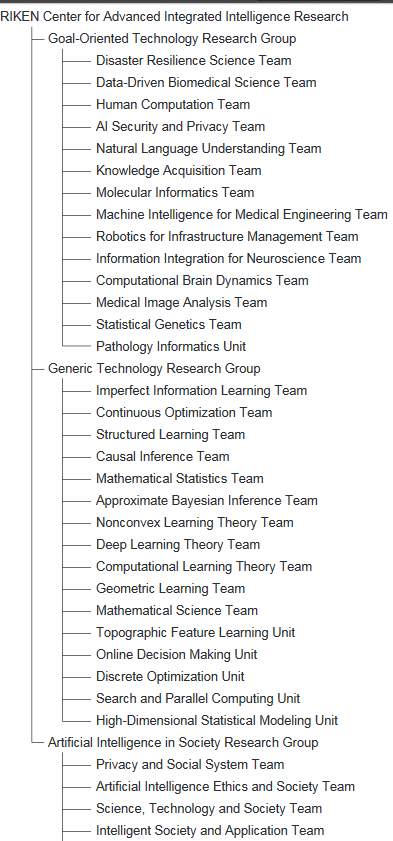Screen dimensions: 393x841
Task: Choose the Pathology Informatics Unit entry
Action: coord(170,346)
